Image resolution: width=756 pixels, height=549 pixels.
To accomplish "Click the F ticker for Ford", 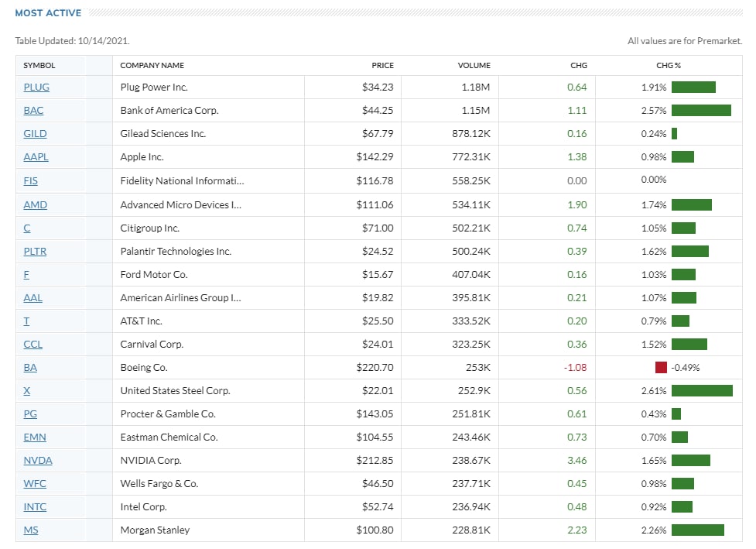I will tap(26, 274).
